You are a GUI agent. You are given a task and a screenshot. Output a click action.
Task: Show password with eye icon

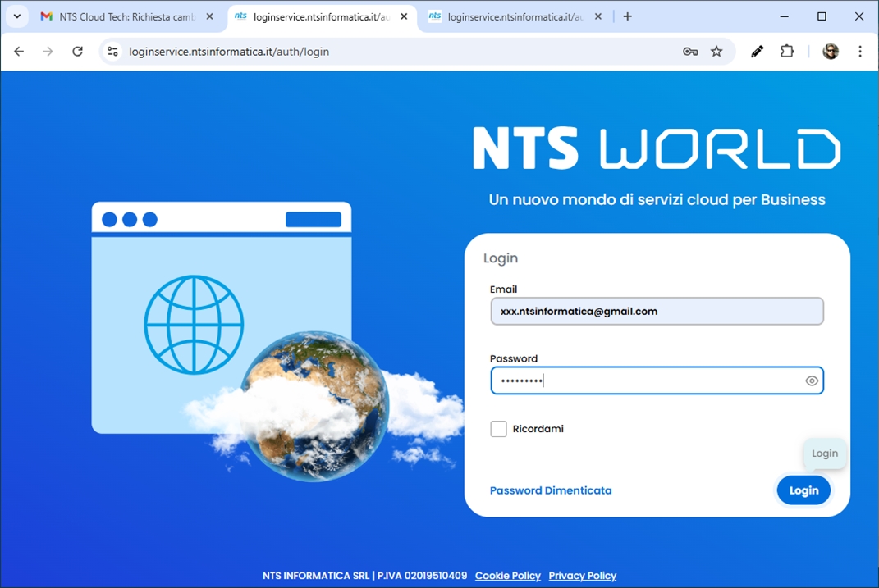tap(811, 381)
